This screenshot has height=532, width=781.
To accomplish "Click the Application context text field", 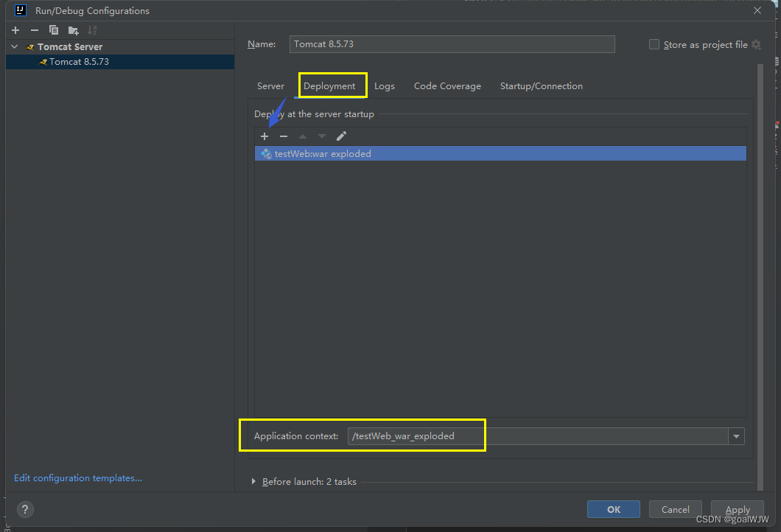I will [538, 436].
